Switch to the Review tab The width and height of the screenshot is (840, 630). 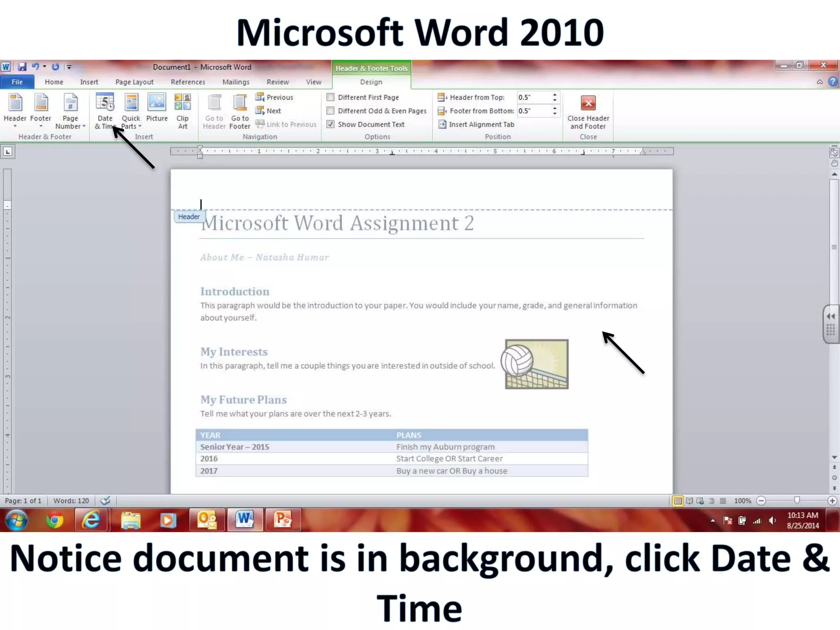point(278,82)
